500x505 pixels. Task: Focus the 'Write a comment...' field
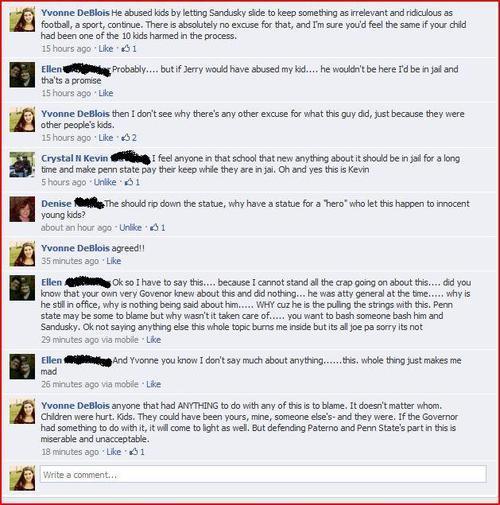point(263,474)
